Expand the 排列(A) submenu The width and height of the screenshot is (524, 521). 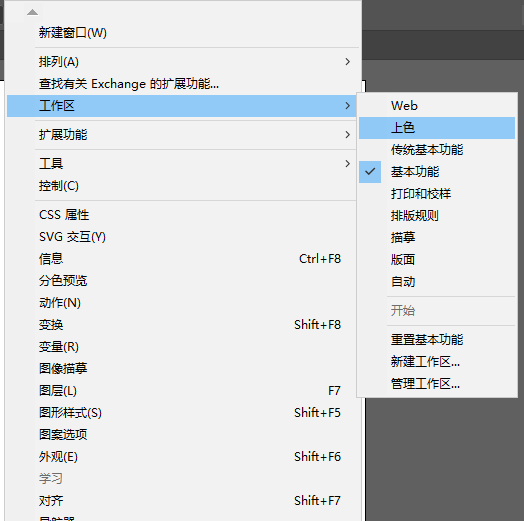coord(182,62)
